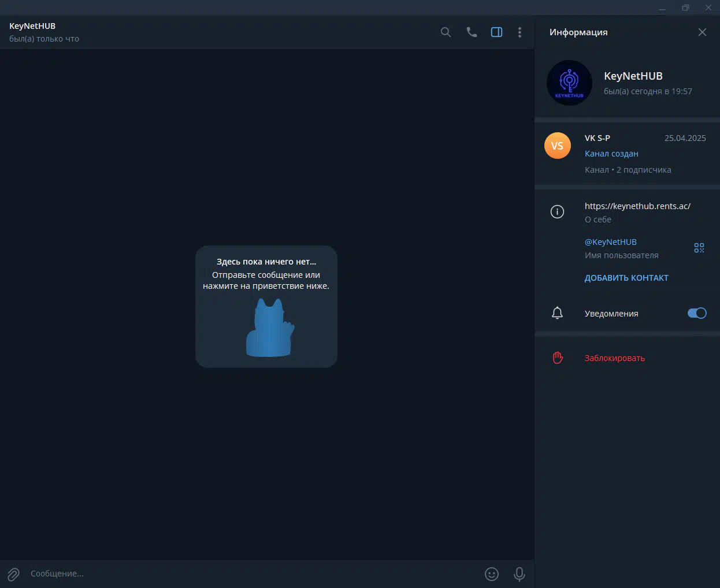
Task: Open the KeyNetHUB profile avatar
Action: pyautogui.click(x=569, y=83)
